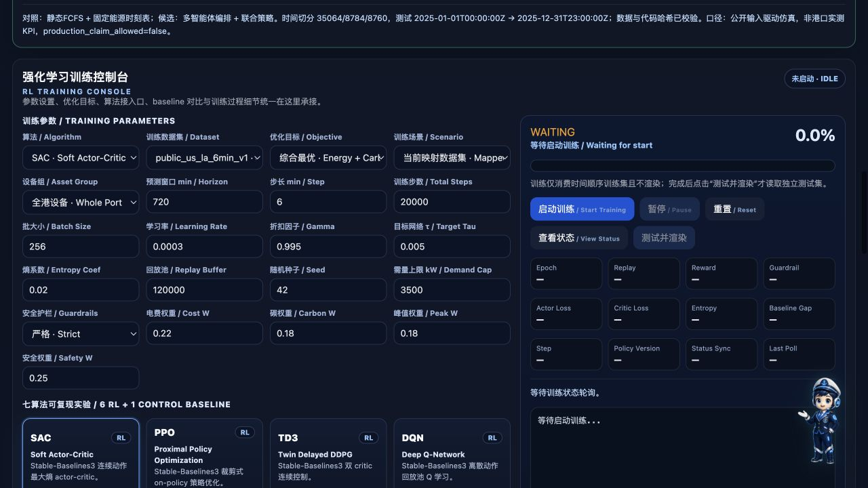Expand the Objective dropdown
Image resolution: width=868 pixels, height=488 pixels.
tap(328, 157)
